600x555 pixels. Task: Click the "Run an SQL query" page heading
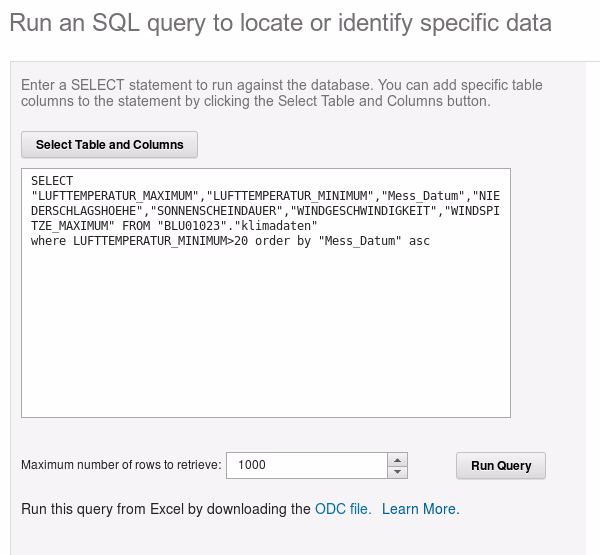(x=280, y=23)
